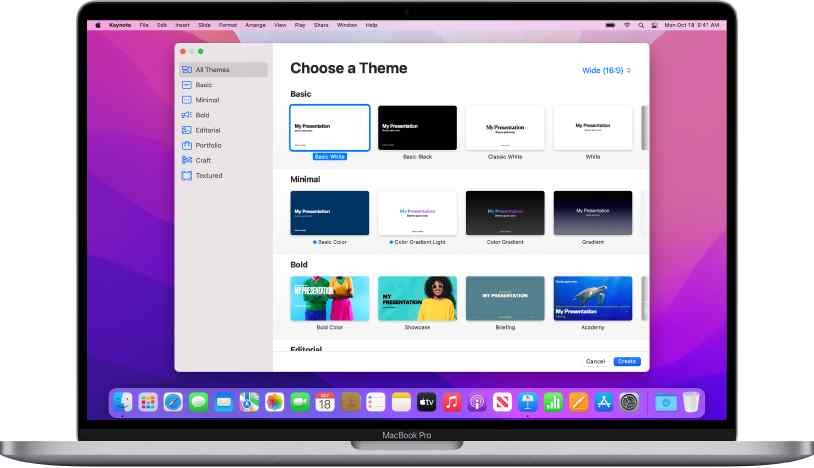
Task: Select the Editorial category in the sidebar
Action: (x=223, y=130)
